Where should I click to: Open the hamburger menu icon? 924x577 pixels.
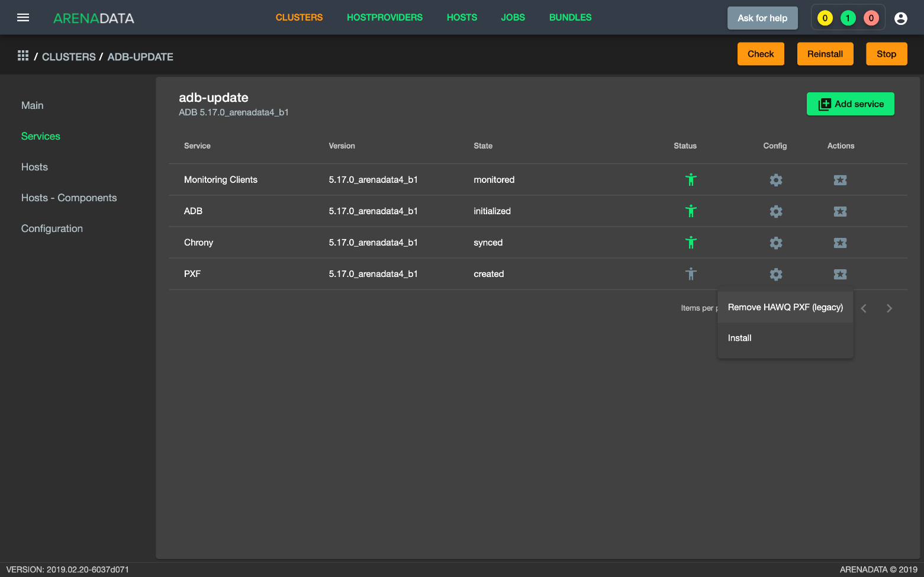click(x=23, y=18)
